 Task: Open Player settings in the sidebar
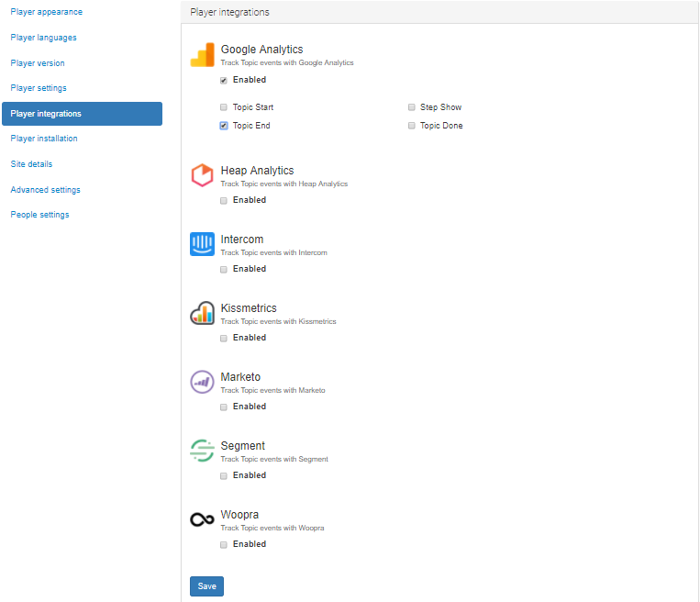click(x=39, y=88)
